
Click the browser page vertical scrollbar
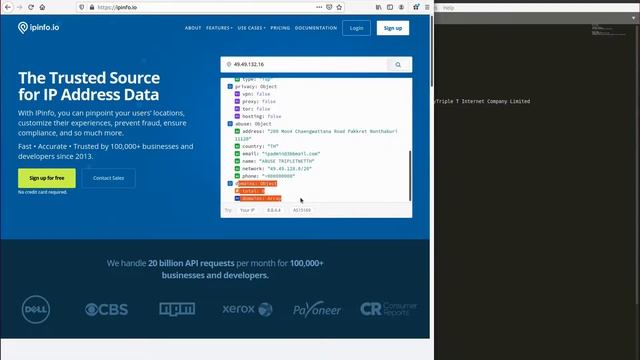tap(431, 51)
